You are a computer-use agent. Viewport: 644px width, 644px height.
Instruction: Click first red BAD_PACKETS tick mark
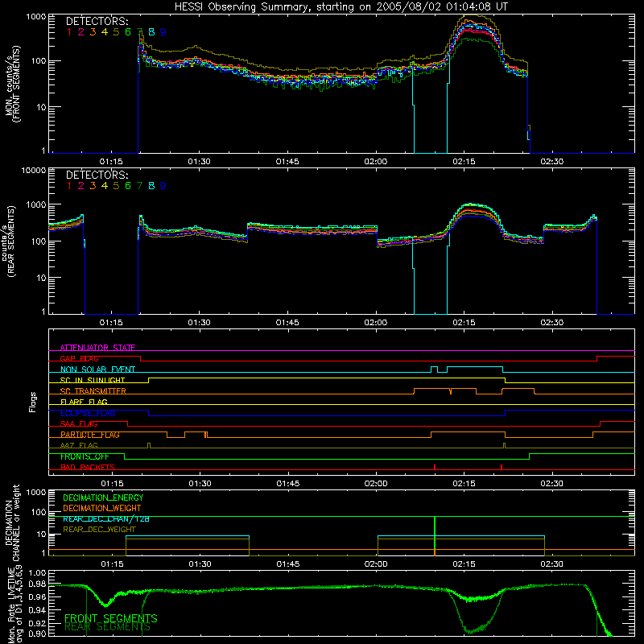click(435, 467)
